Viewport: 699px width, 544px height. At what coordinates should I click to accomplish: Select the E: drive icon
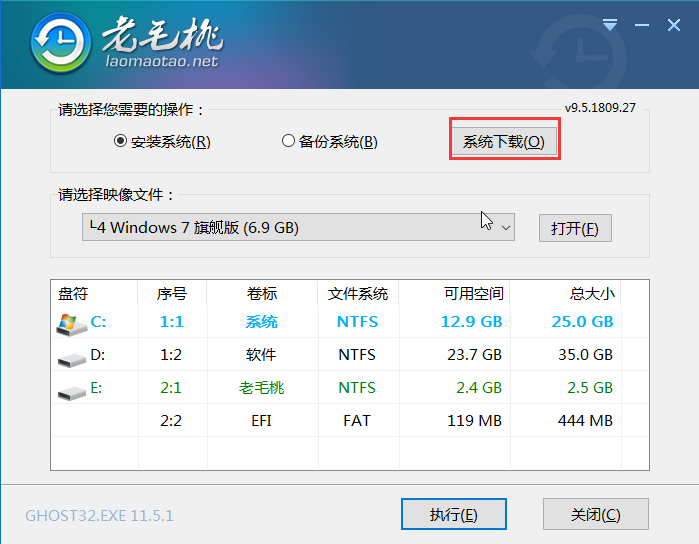pos(71,388)
